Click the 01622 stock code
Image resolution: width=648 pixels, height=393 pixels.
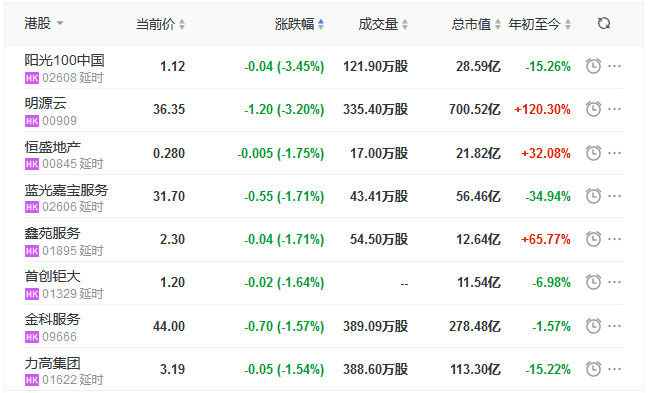[x=60, y=380]
